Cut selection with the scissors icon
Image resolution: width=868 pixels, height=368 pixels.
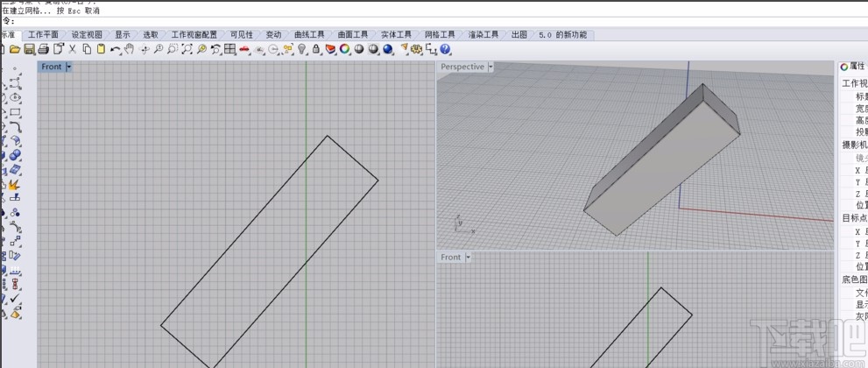click(x=72, y=49)
